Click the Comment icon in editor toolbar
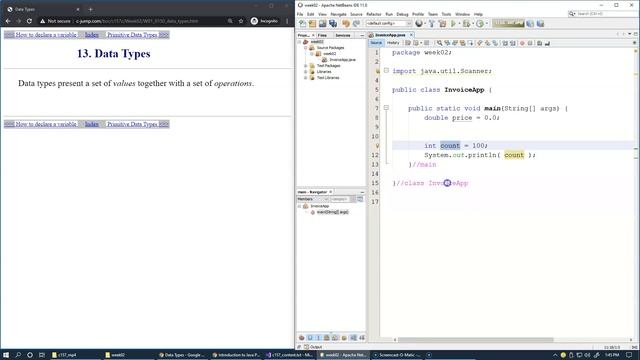This screenshot has width=640, height=360. point(540,43)
